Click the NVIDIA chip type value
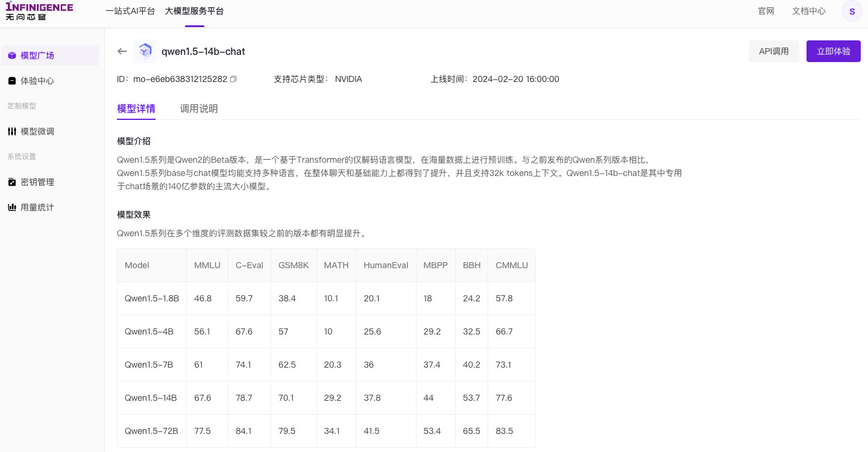 [348, 79]
